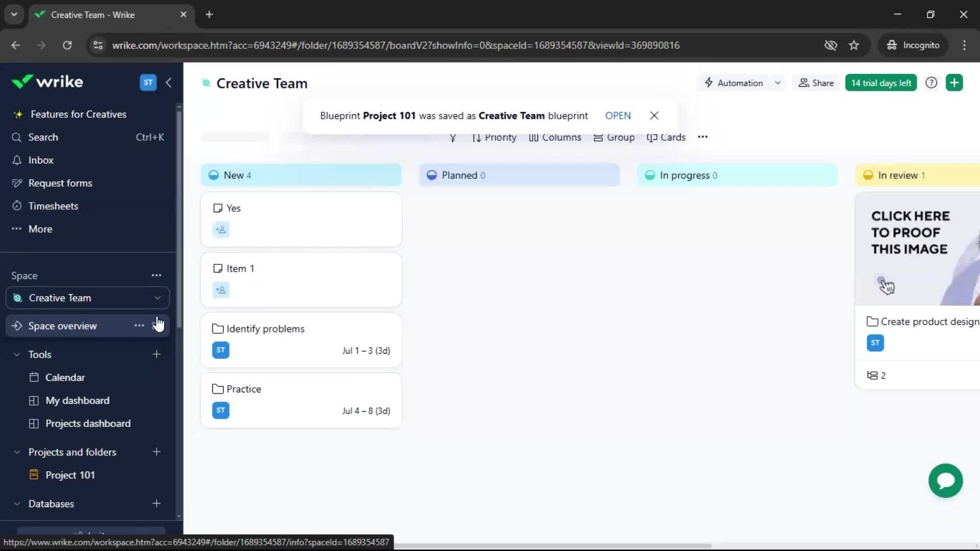
Task: Reload the browser page
Action: pos(67,45)
